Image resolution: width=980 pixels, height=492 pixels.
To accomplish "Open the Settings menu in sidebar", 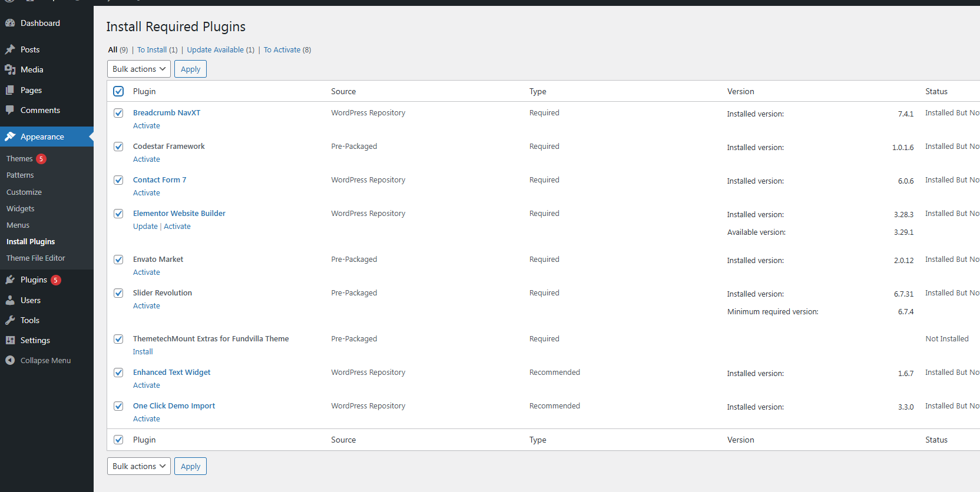I will (35, 340).
